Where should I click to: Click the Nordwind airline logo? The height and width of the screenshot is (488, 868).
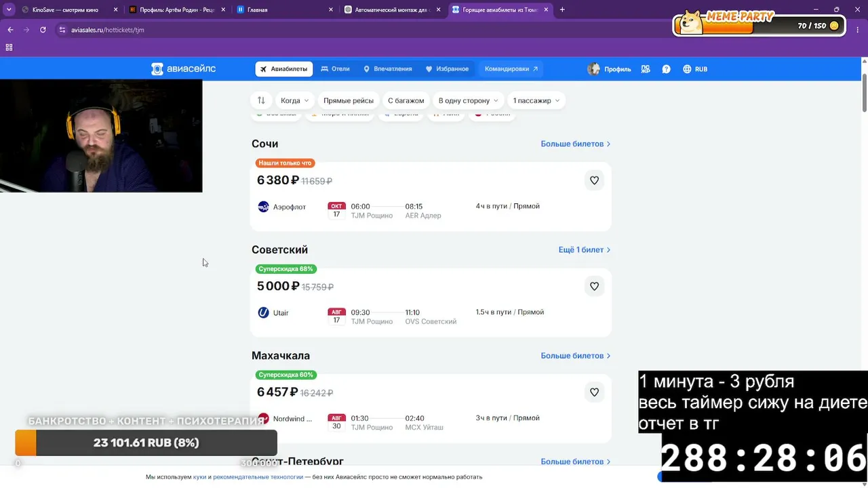(263, 418)
